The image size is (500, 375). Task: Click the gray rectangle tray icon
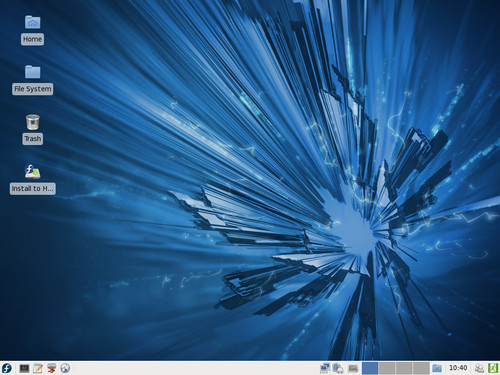[353, 368]
